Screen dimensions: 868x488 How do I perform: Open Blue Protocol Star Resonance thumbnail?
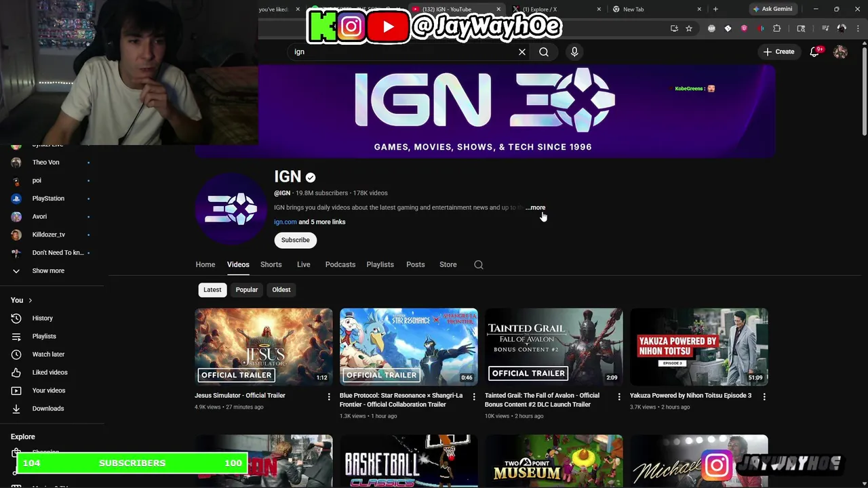409,347
